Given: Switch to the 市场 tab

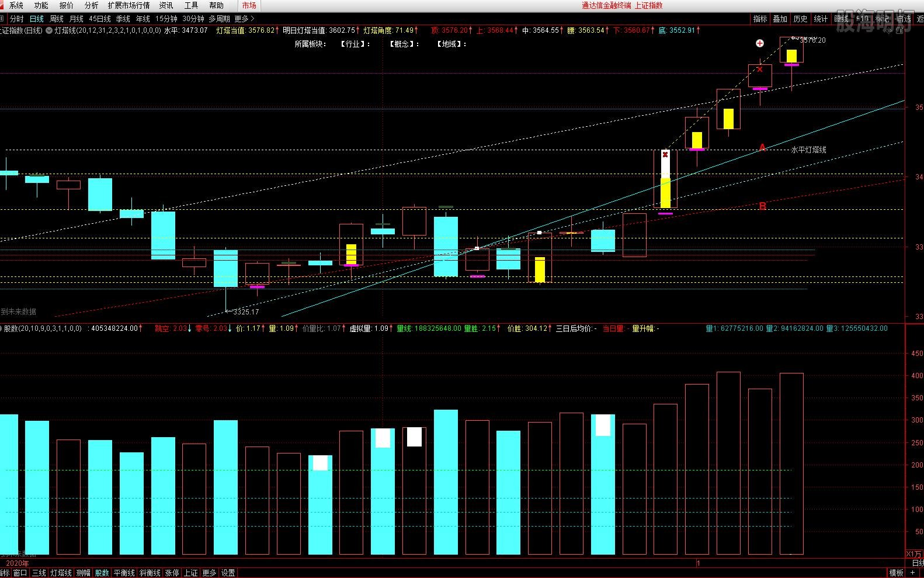Looking at the screenshot, I should (249, 5).
